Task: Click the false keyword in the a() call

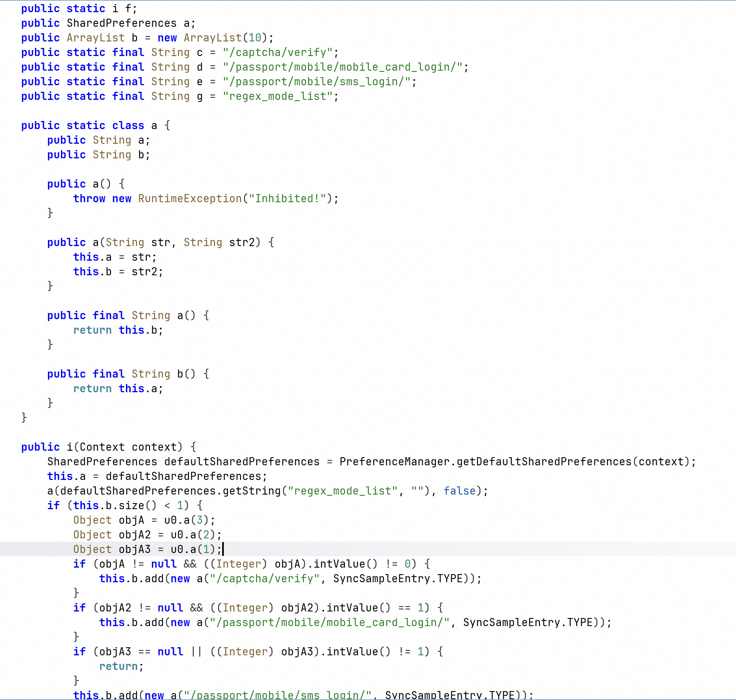Action: [459, 491]
